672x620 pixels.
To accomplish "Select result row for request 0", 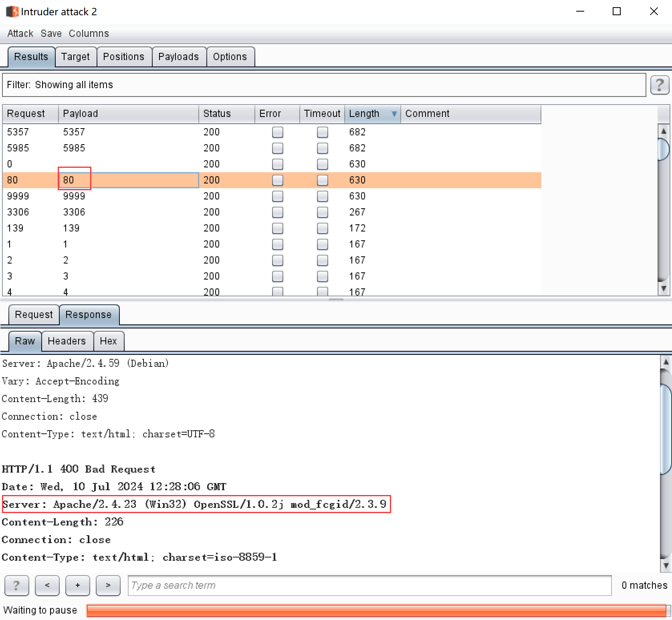I will point(272,164).
